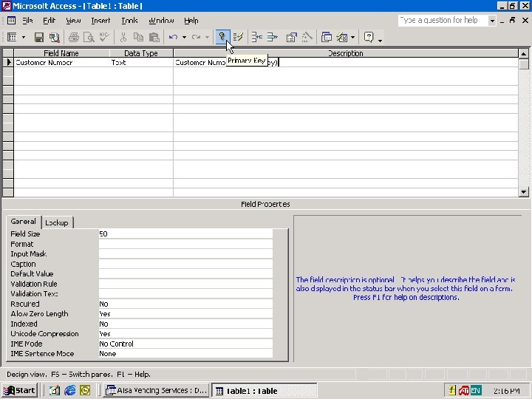Click the empty Format property box
Screen dimensions: 532x399
[185, 244]
